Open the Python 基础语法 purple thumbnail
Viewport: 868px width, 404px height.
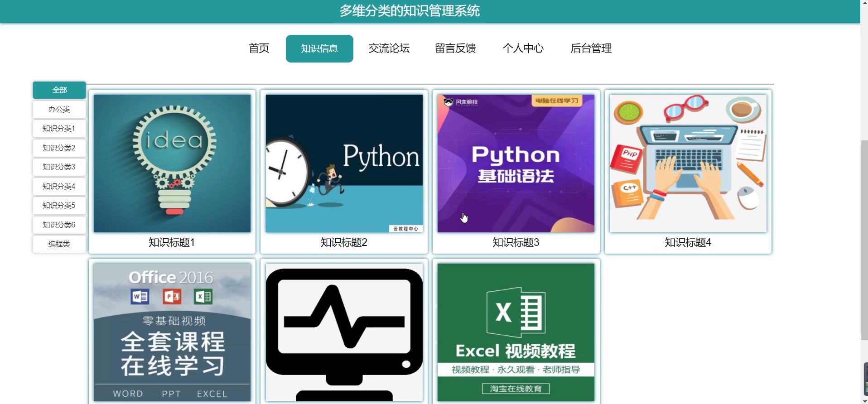(516, 164)
